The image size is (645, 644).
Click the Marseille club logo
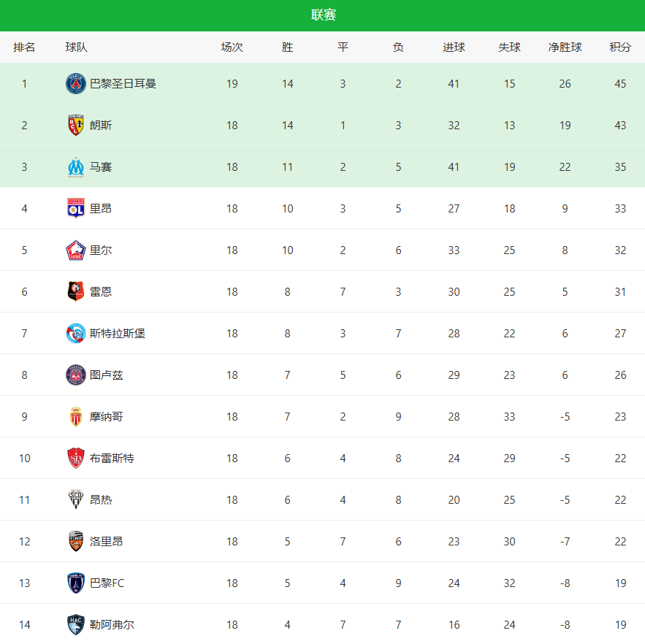[76, 167]
